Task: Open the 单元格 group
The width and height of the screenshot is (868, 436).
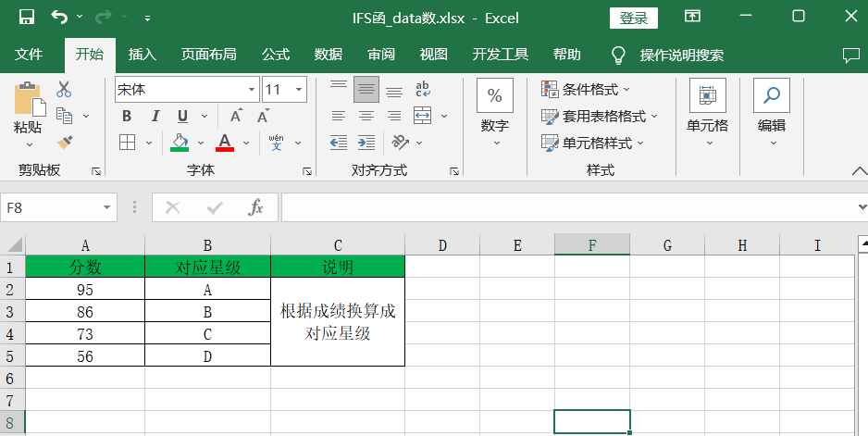Action: point(708,113)
